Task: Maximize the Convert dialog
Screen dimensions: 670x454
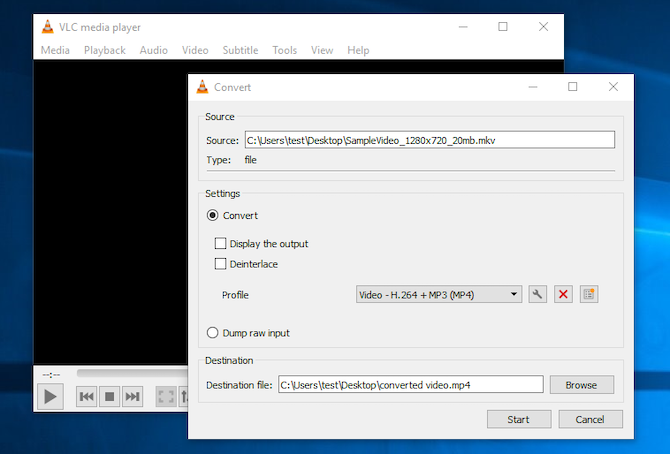Action: pos(573,87)
